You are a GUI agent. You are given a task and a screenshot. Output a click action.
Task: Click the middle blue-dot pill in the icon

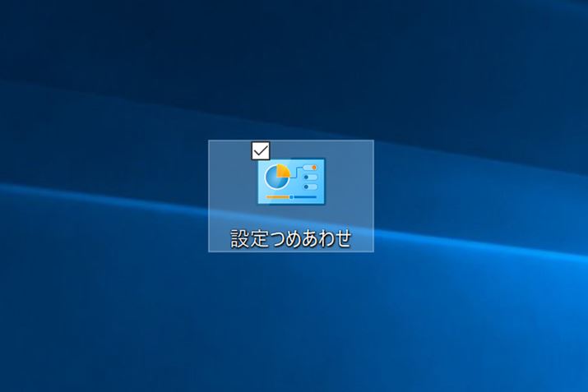click(x=310, y=177)
